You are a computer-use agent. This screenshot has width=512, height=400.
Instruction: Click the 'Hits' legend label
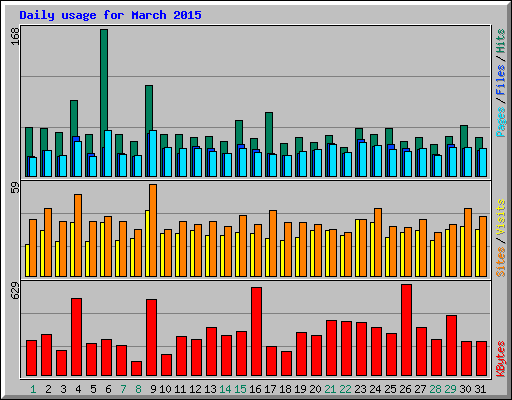[500, 41]
